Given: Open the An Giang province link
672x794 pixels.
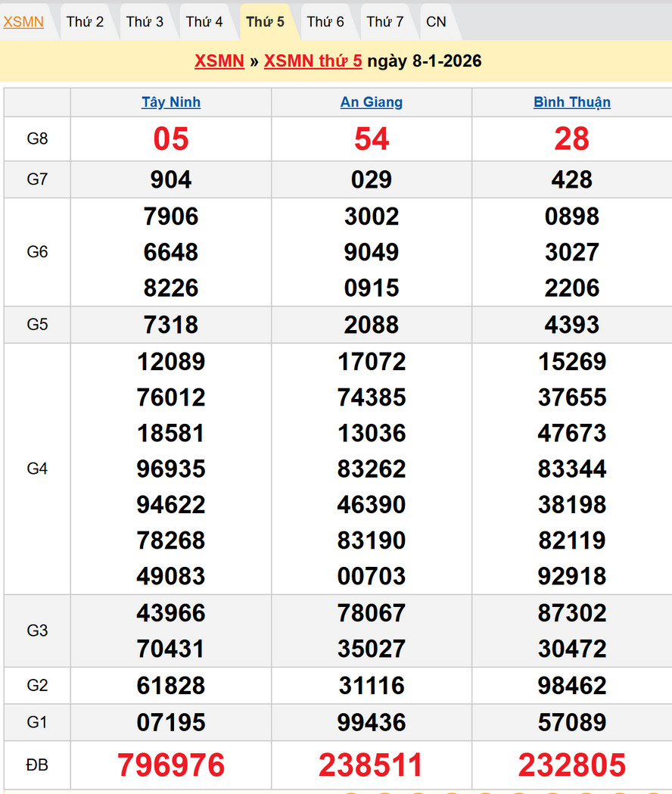Looking at the screenshot, I should (372, 102).
